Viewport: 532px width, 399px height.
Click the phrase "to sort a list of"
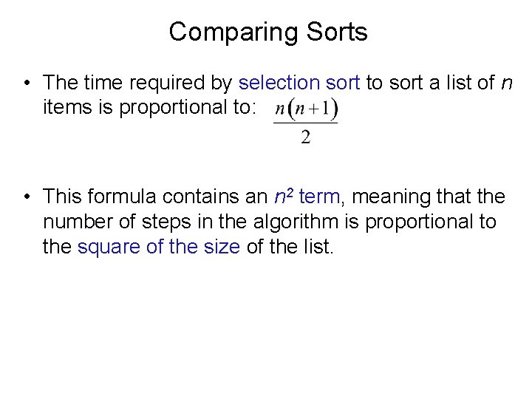tap(431, 83)
